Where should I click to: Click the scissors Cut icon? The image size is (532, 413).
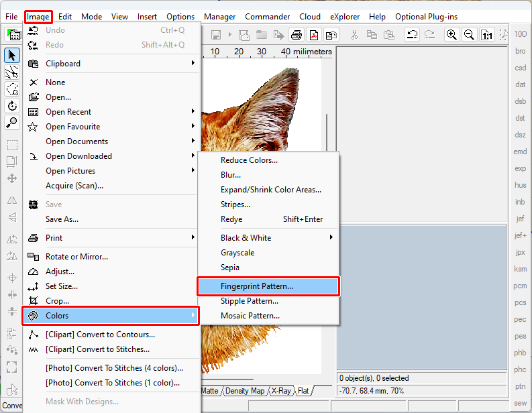click(x=354, y=35)
